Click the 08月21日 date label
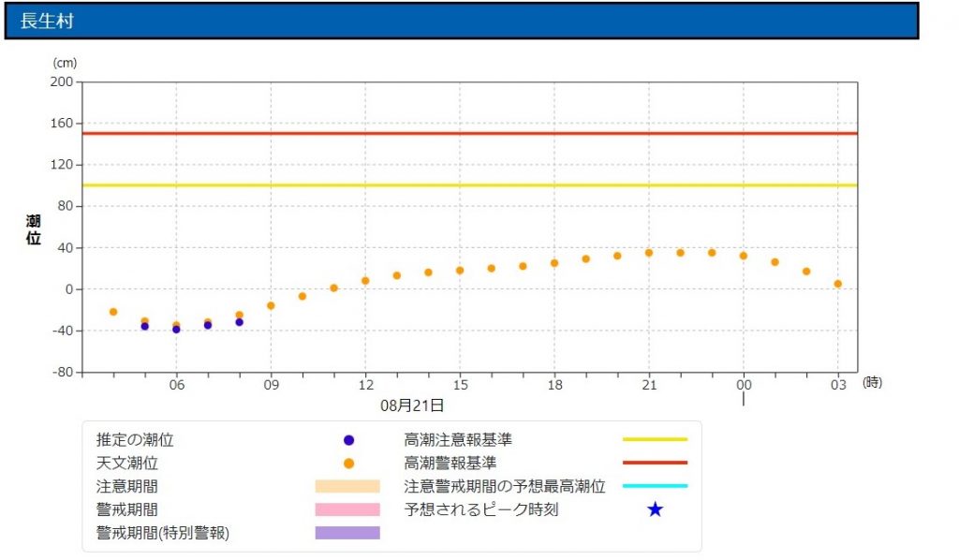Viewport: 959px width, 560px height. pyautogui.click(x=412, y=405)
